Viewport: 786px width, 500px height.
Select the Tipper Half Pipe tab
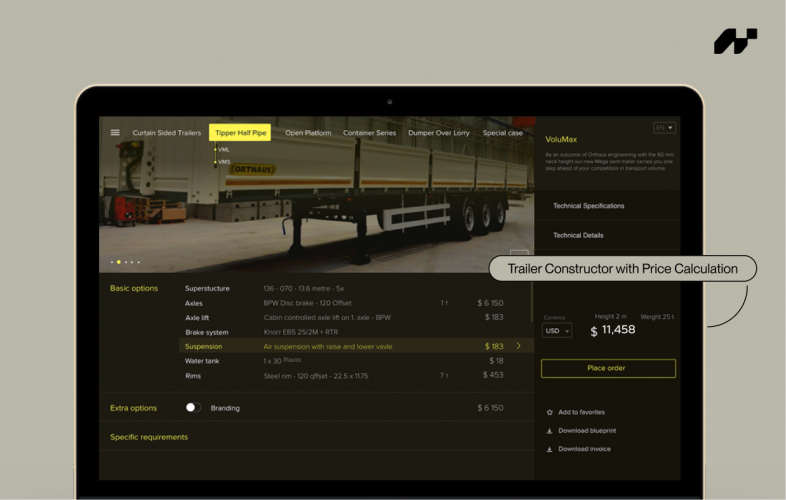point(240,133)
